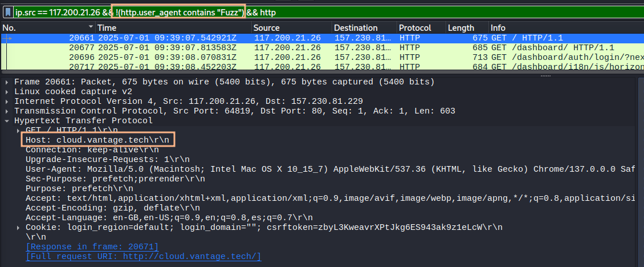Image resolution: width=644 pixels, height=267 pixels.
Task: Expand the Linux cooked capture v2 node
Action: [x=8, y=91]
